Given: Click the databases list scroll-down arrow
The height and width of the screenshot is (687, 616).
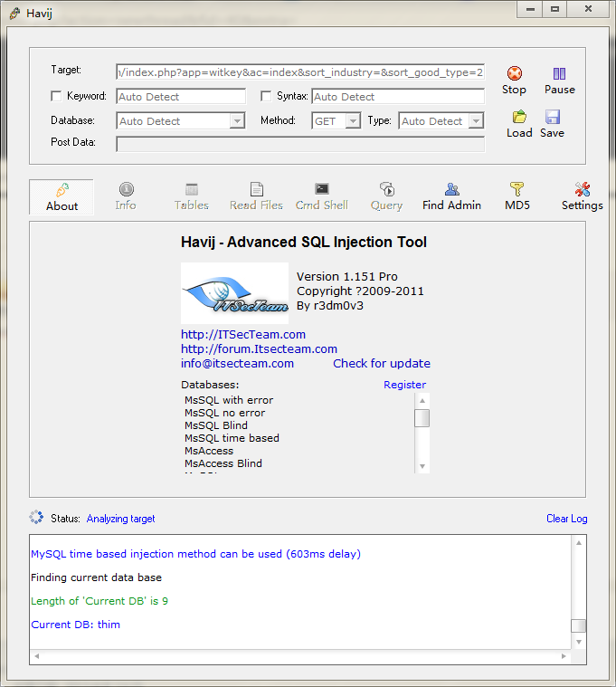Looking at the screenshot, I should tap(422, 466).
